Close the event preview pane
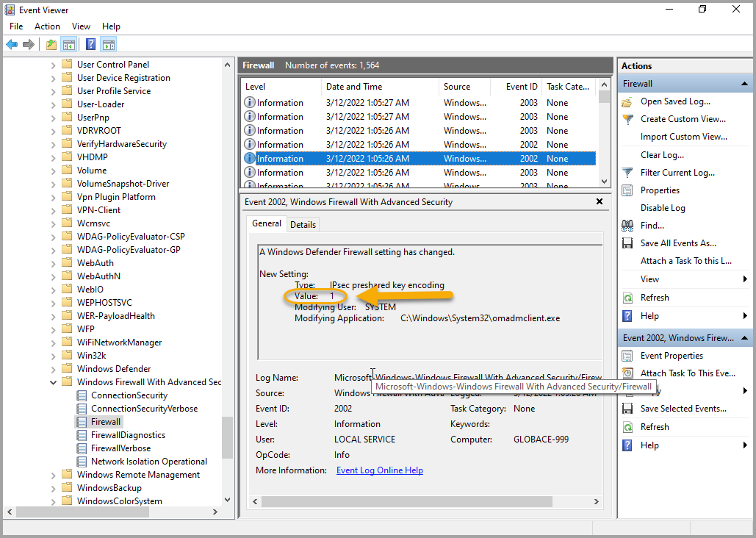The height and width of the screenshot is (538, 756). [599, 201]
